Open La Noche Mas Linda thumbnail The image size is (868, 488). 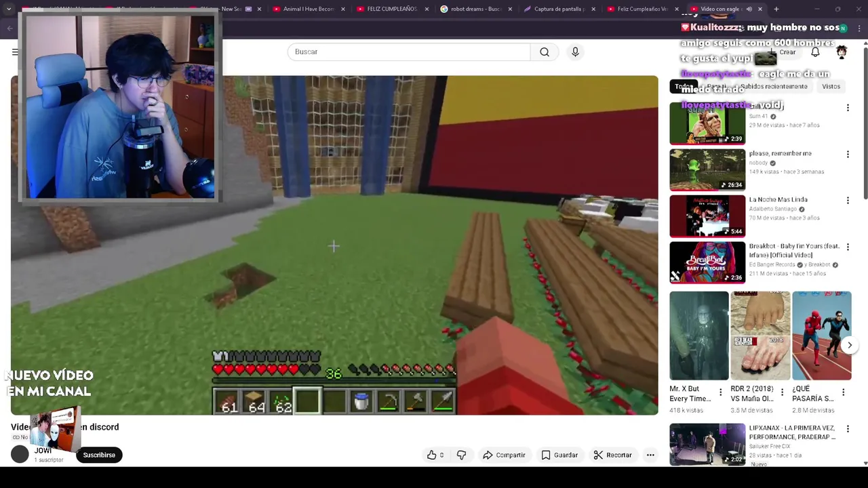point(707,216)
